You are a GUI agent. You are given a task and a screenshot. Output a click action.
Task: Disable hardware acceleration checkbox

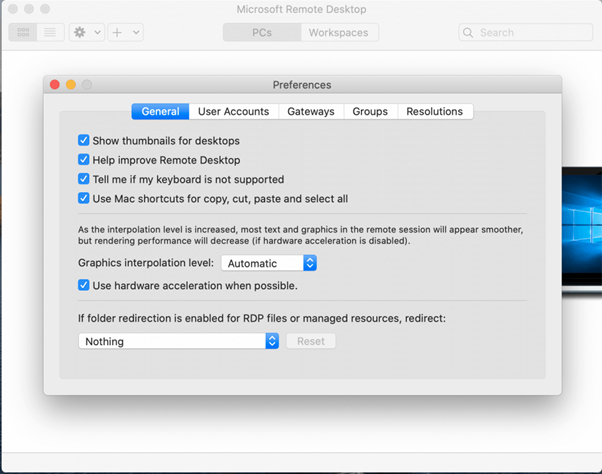click(84, 285)
